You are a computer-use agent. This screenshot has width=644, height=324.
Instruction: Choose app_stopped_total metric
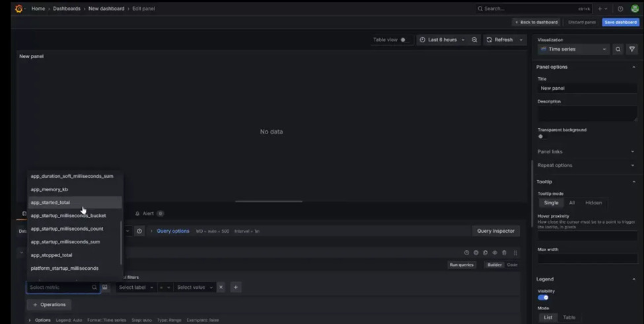click(x=75, y=255)
